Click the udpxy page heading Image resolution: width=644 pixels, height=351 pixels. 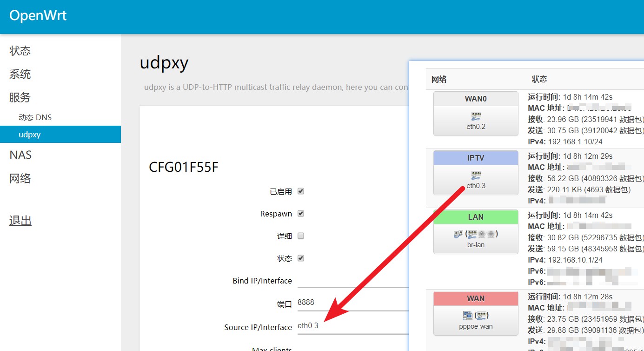[164, 63]
